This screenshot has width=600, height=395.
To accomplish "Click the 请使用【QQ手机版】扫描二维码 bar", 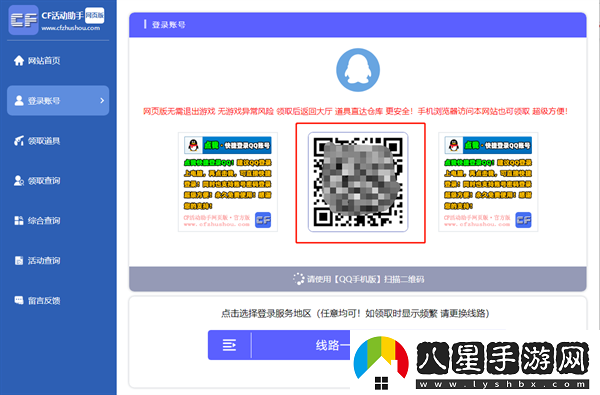I will [358, 279].
